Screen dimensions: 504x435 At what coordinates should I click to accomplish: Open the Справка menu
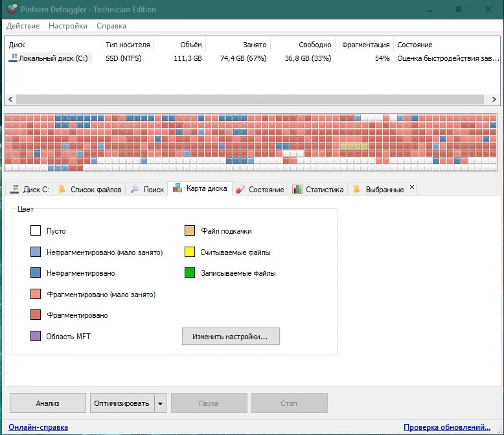coord(111,26)
